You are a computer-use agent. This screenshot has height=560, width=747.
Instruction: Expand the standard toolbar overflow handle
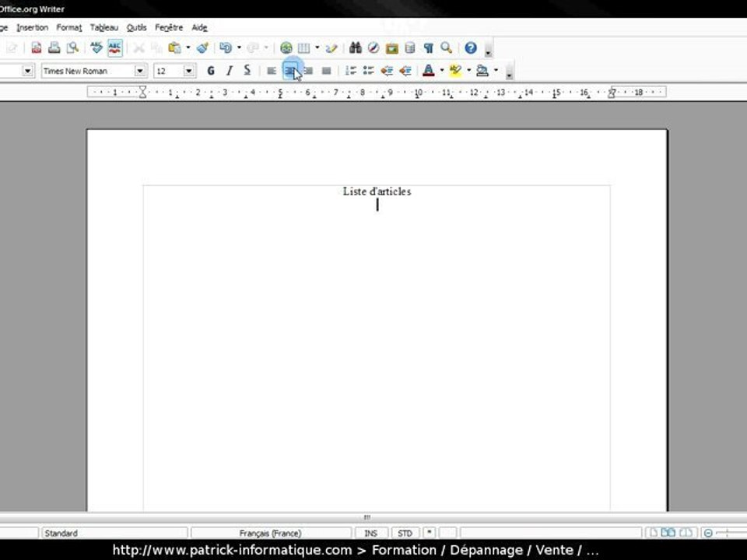click(x=489, y=48)
